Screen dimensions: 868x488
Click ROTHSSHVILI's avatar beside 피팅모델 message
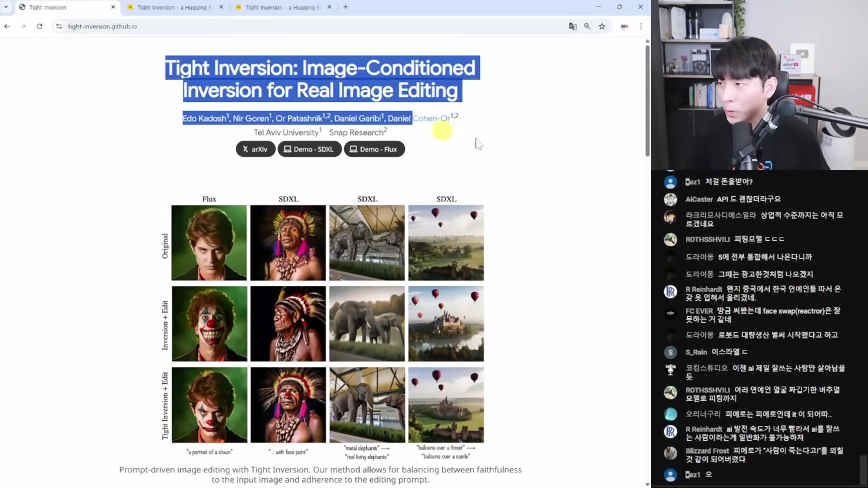670,239
